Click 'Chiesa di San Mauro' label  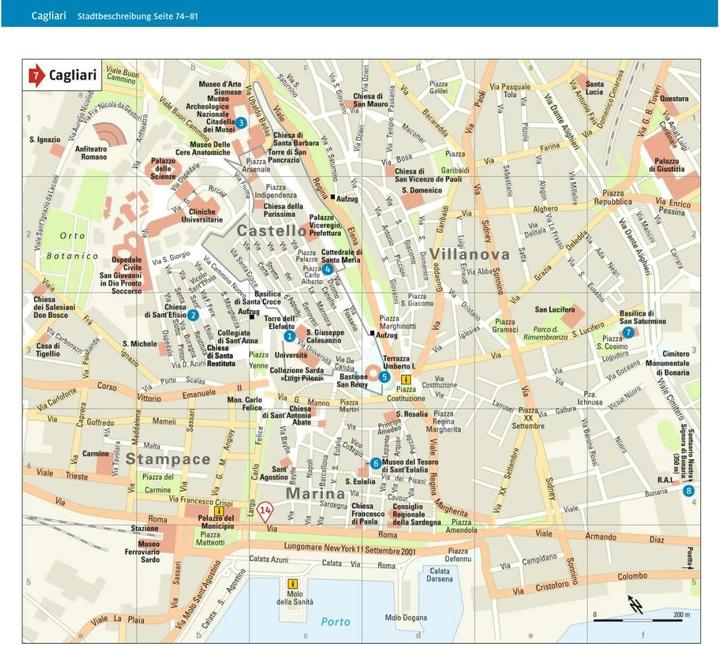coord(371,100)
